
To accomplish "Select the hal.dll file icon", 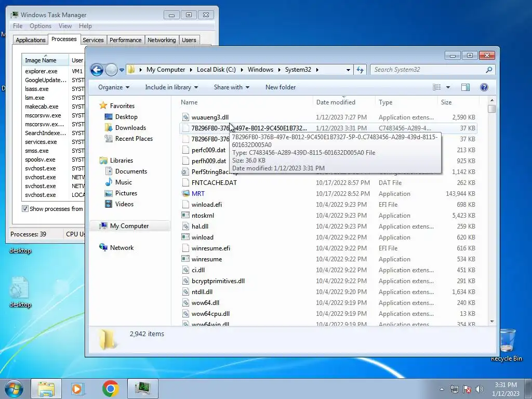I will 185,227.
